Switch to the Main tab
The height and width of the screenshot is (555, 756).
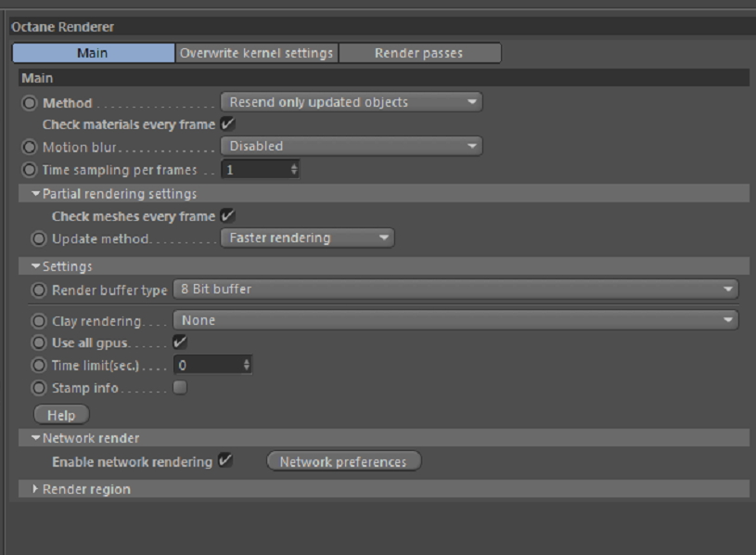click(x=93, y=53)
